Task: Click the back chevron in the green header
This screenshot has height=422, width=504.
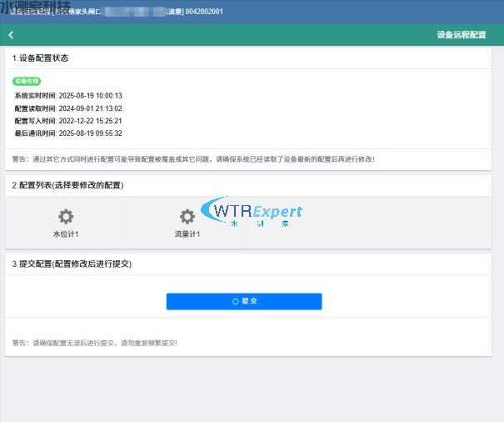Action: pyautogui.click(x=11, y=35)
